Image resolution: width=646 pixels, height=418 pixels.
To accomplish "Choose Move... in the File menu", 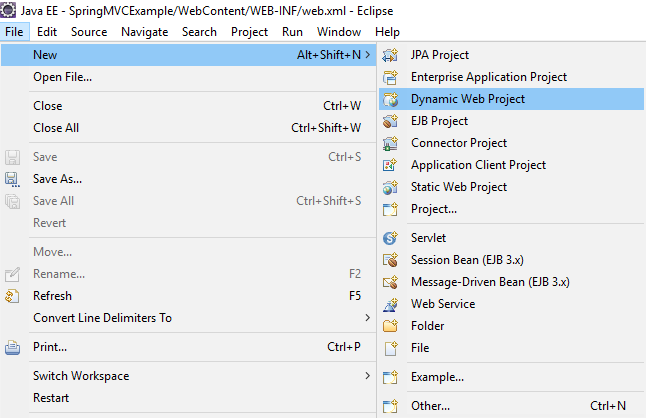I will click(188, 252).
